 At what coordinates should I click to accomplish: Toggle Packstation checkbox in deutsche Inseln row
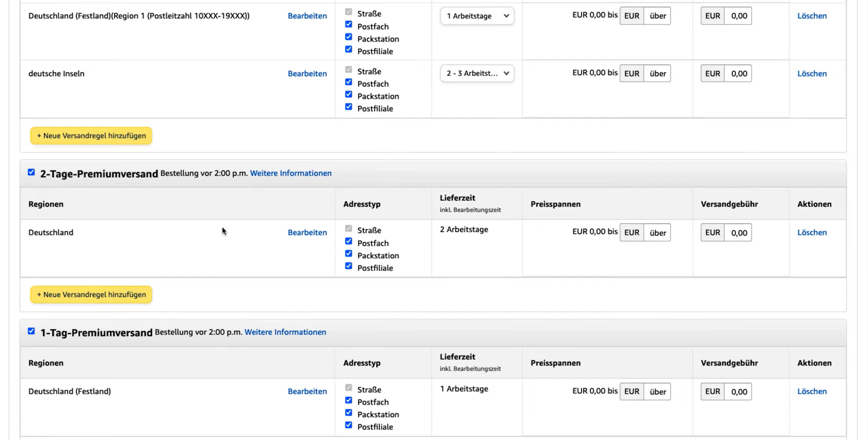[x=349, y=94]
